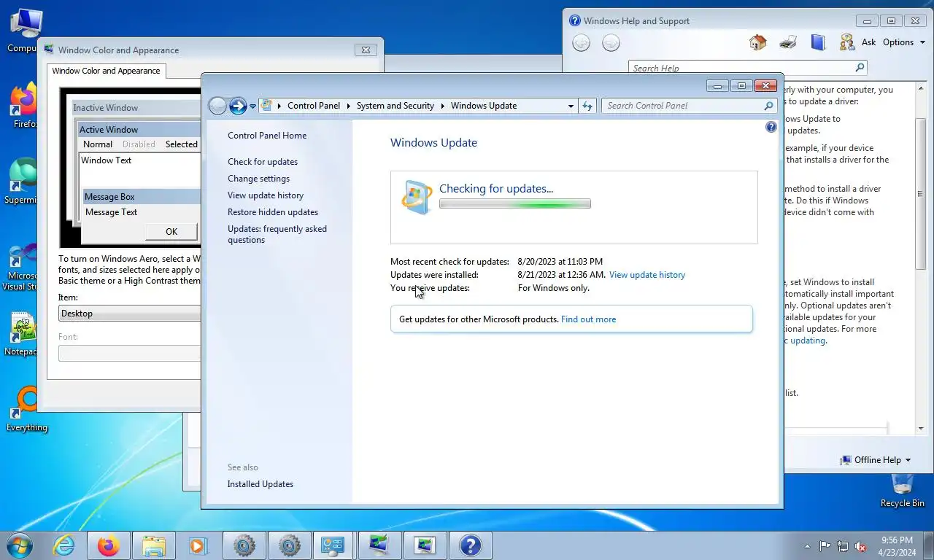934x560 pixels.
Task: Open Installed Updates under See also
Action: click(260, 484)
